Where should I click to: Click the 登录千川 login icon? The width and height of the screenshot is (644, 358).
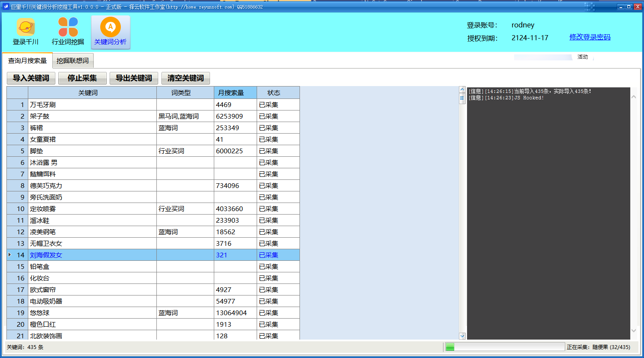tap(26, 27)
